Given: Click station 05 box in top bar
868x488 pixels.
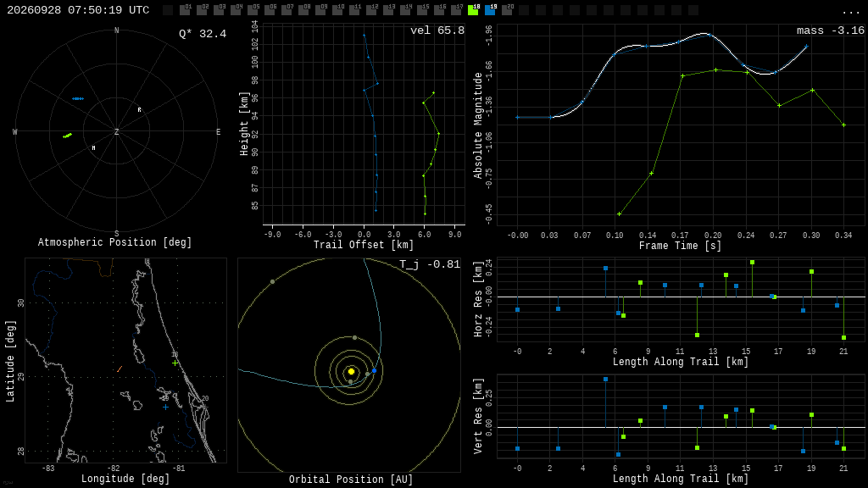Looking at the screenshot, I should [x=253, y=9].
